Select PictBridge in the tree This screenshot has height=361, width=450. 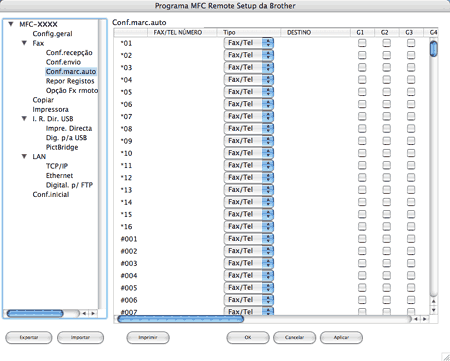pos(62,147)
